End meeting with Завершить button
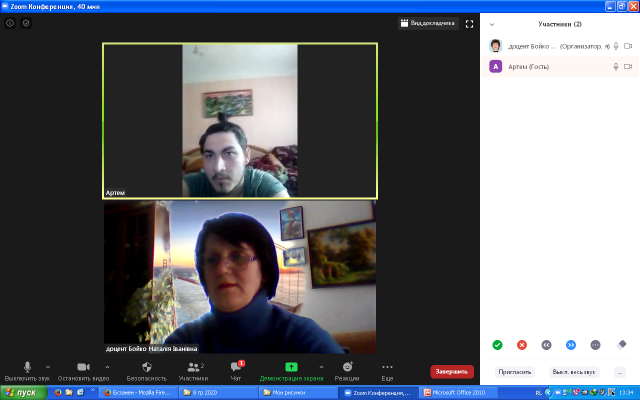Image resolution: width=640 pixels, height=400 pixels. [x=452, y=371]
